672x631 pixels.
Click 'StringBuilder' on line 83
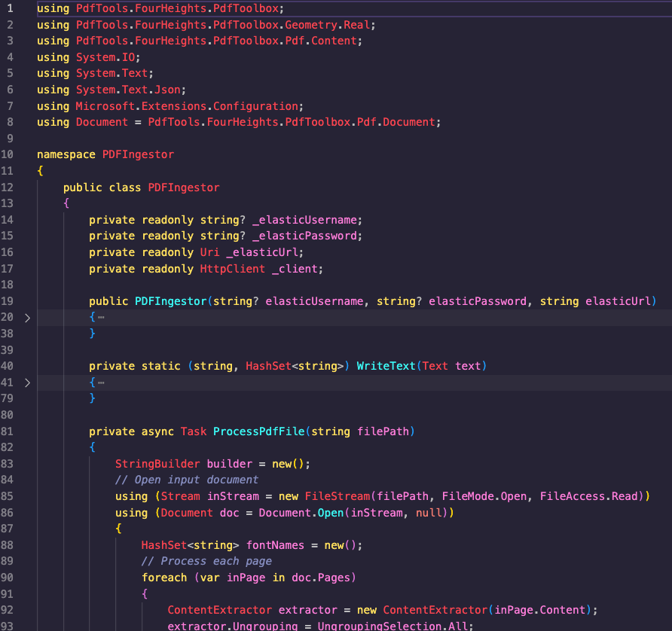click(x=157, y=464)
